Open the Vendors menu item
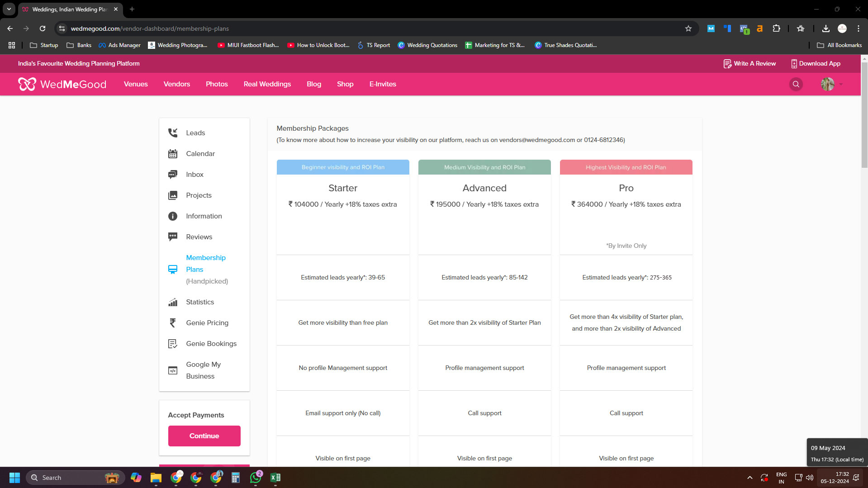 pyautogui.click(x=176, y=84)
